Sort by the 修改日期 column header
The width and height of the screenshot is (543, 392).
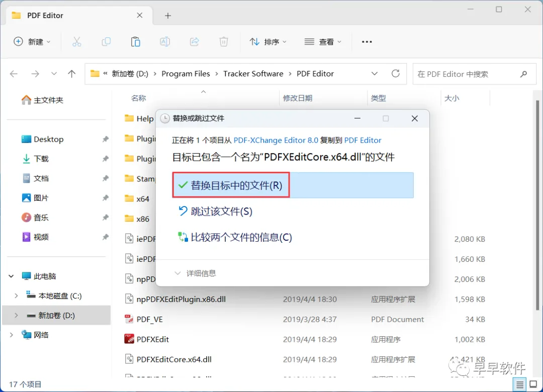pyautogui.click(x=298, y=99)
